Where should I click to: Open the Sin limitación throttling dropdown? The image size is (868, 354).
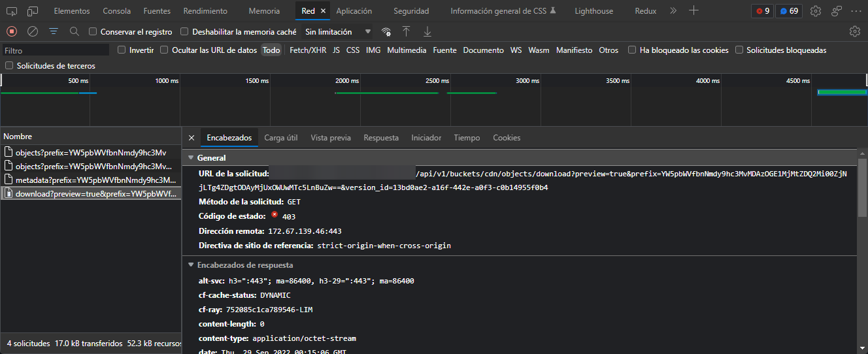[x=338, y=31]
